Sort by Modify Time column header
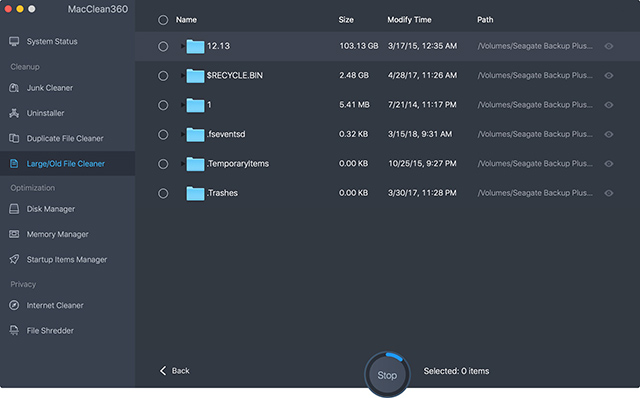The width and height of the screenshot is (640, 398). pyautogui.click(x=409, y=20)
